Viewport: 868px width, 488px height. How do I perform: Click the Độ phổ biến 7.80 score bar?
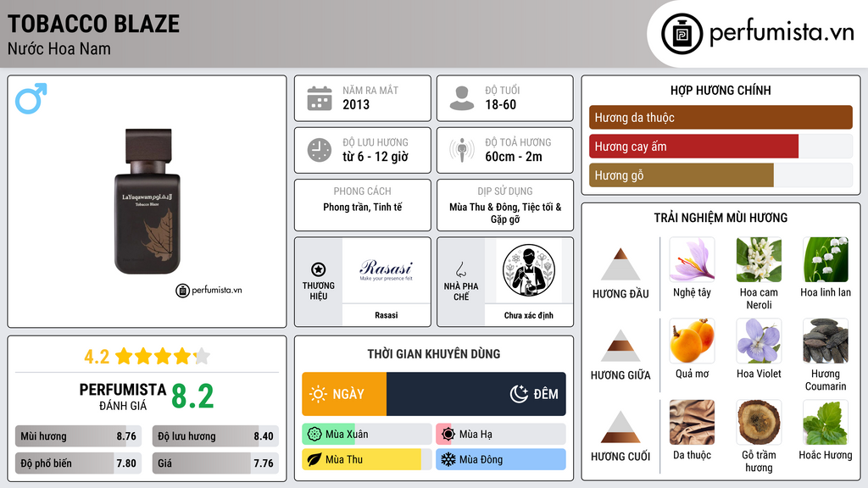pyautogui.click(x=78, y=463)
